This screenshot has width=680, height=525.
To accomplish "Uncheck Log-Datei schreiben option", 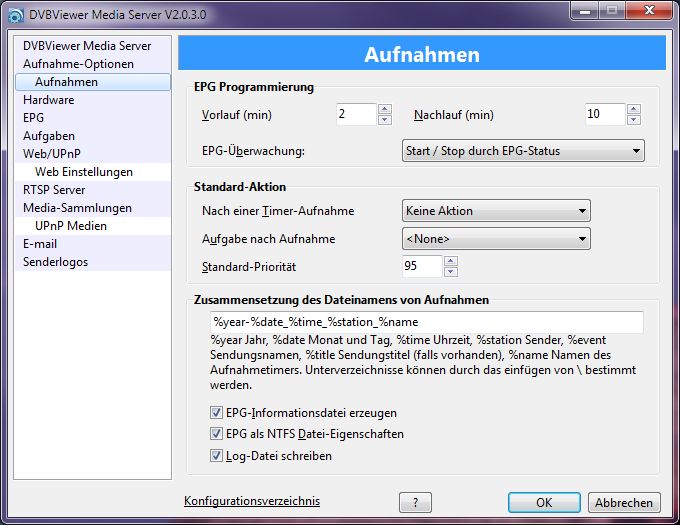I will point(217,456).
